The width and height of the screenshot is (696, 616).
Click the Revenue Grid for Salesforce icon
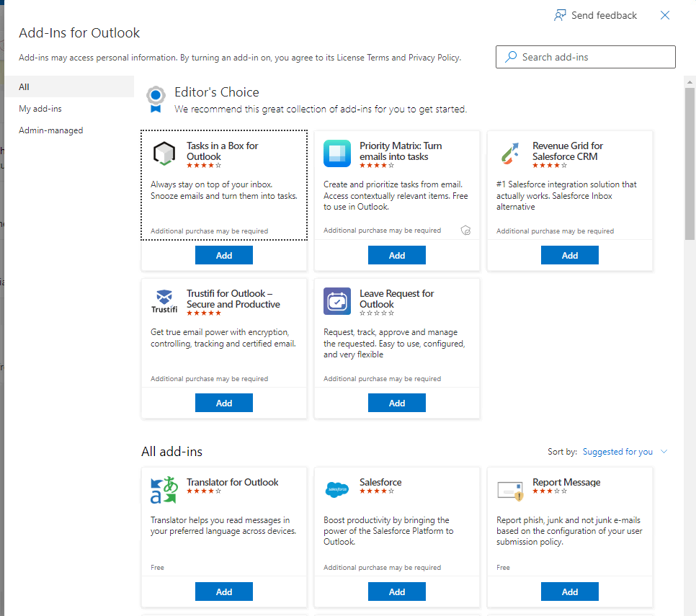(510, 153)
